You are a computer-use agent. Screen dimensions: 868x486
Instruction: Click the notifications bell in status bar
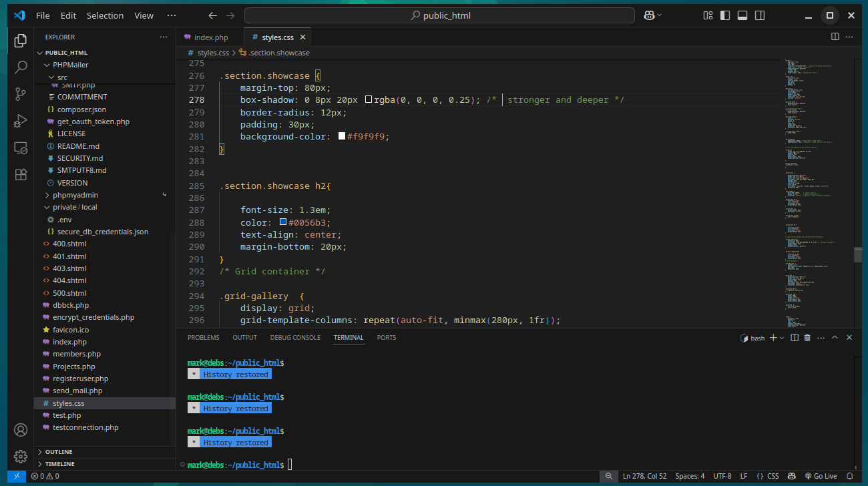point(849,476)
